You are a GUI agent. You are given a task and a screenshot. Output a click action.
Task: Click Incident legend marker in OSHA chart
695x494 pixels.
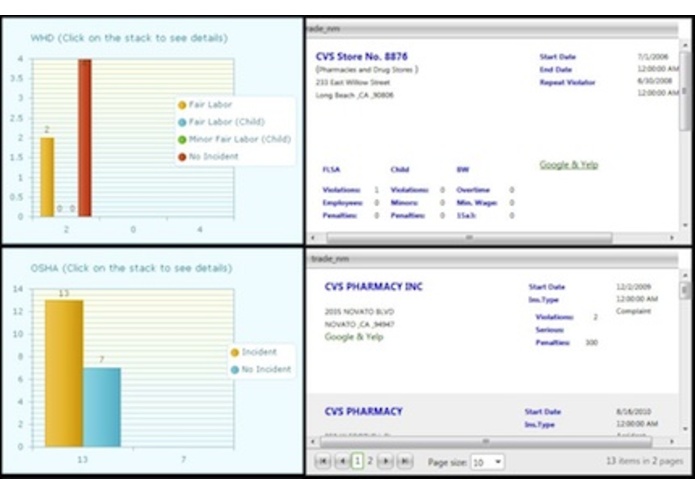tap(234, 353)
